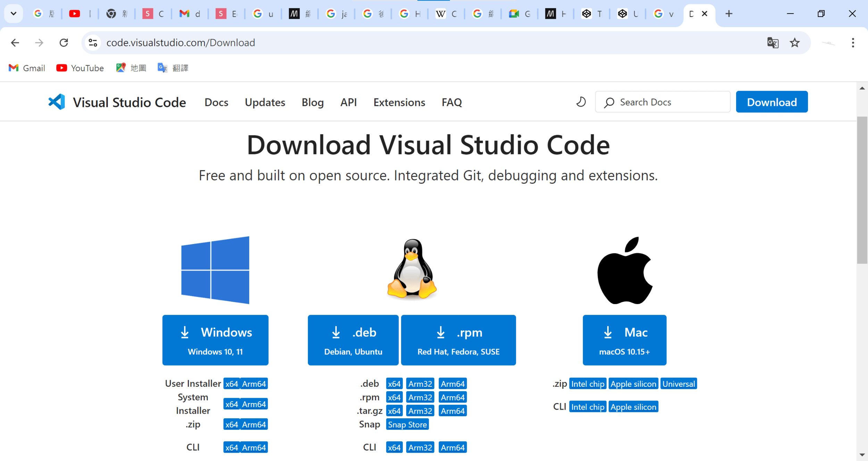Open the Snap Store link
Viewport: 868px width, 461px height.
(407, 425)
